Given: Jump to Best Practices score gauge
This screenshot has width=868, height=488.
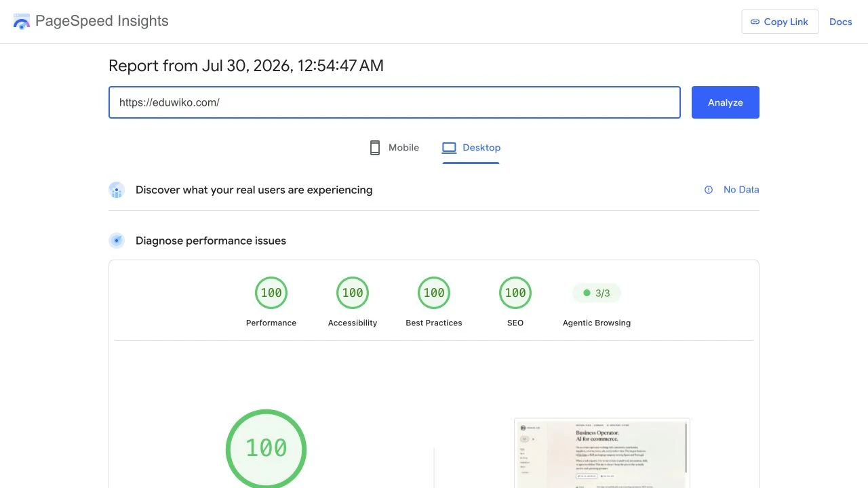Looking at the screenshot, I should pos(434,293).
